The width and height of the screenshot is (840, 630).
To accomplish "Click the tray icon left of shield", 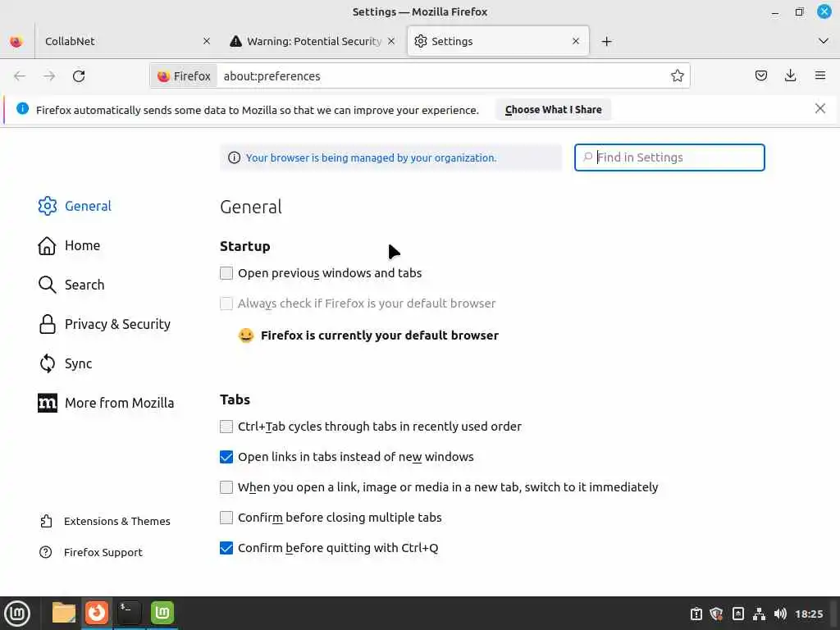I will click(696, 614).
